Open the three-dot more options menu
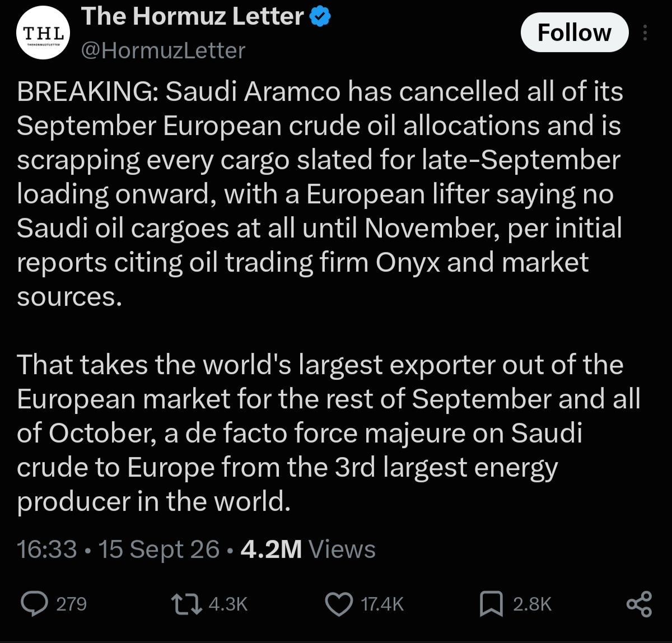The image size is (672, 643). click(645, 33)
